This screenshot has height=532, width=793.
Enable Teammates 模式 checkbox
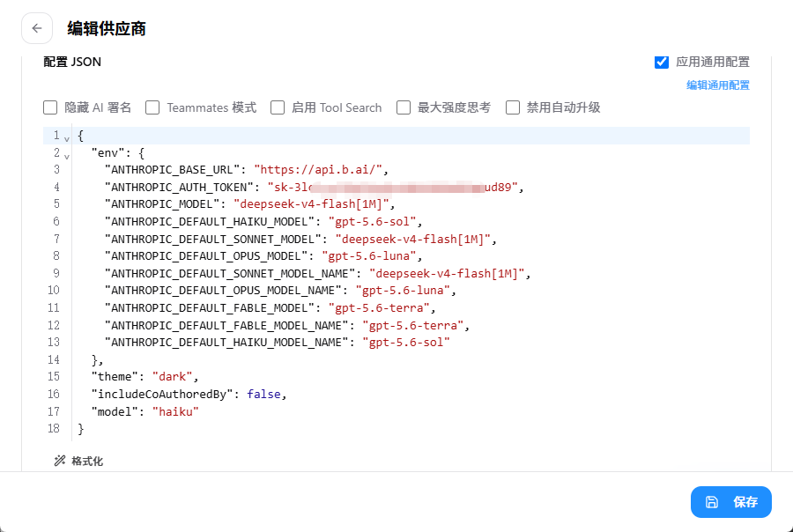(x=152, y=107)
